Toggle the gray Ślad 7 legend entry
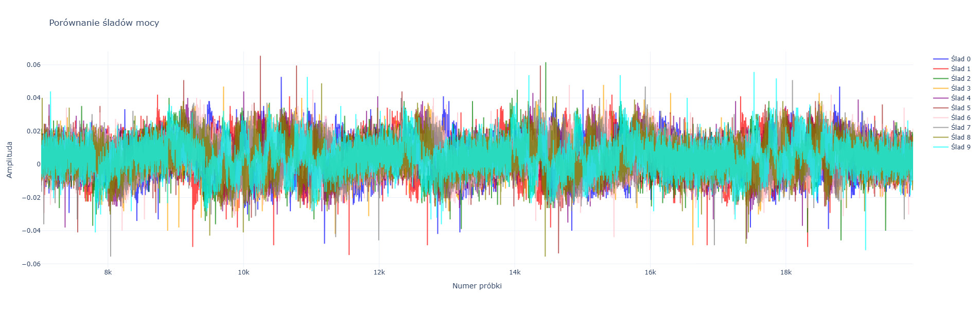The width and height of the screenshot is (980, 309). click(960, 128)
